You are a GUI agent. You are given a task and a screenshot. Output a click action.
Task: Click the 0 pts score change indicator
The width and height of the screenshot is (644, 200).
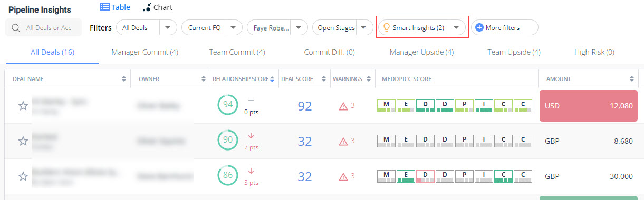tap(251, 106)
